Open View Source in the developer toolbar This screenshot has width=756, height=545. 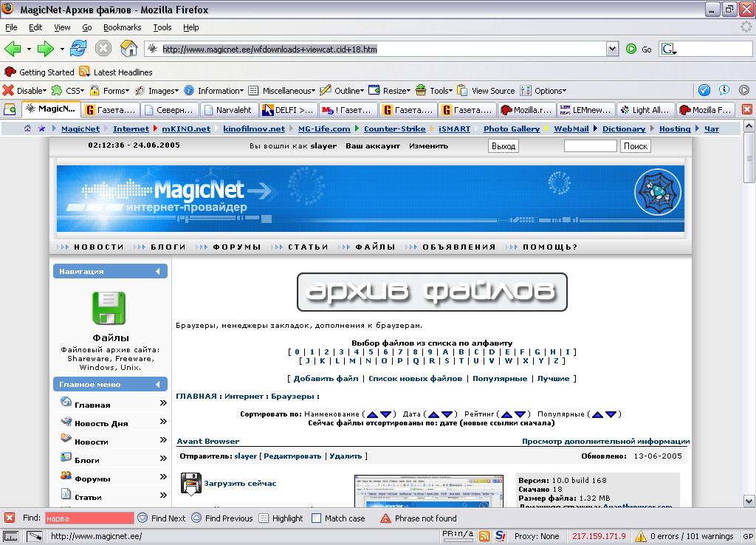click(486, 90)
